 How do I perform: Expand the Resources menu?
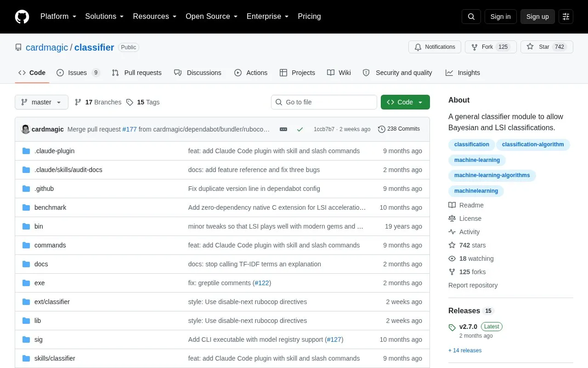(155, 17)
